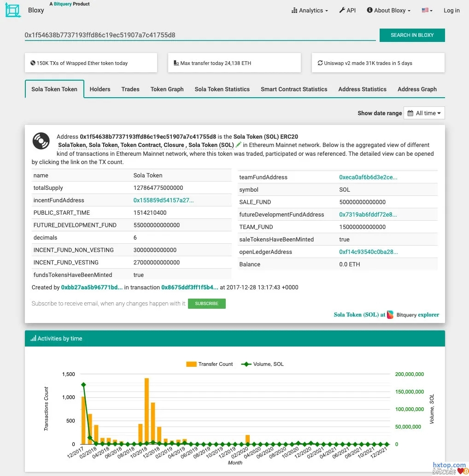Click the Uniswap v2 refresh icon card
Viewport: 469px width, 476px height.
click(x=320, y=63)
